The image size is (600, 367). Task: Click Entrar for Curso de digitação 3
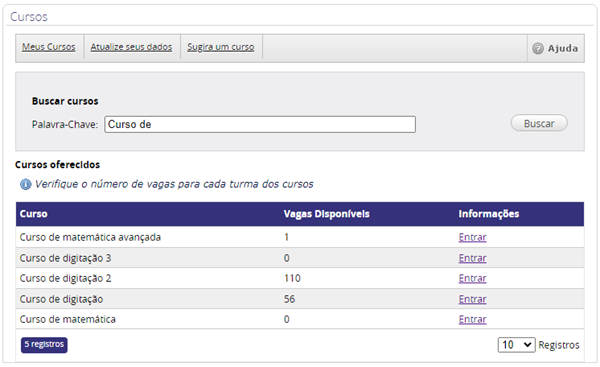coord(472,258)
